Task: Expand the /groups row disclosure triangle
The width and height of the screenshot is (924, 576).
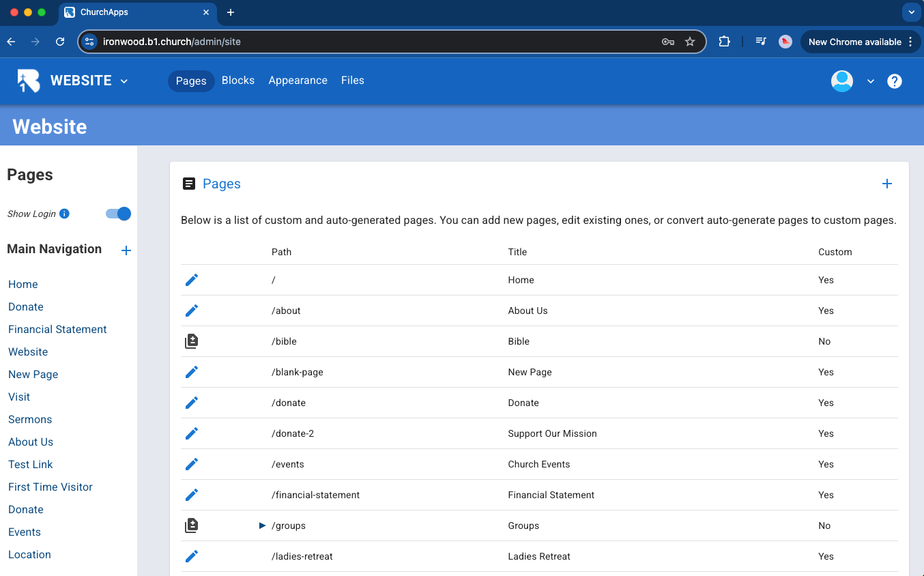Action: click(x=262, y=525)
